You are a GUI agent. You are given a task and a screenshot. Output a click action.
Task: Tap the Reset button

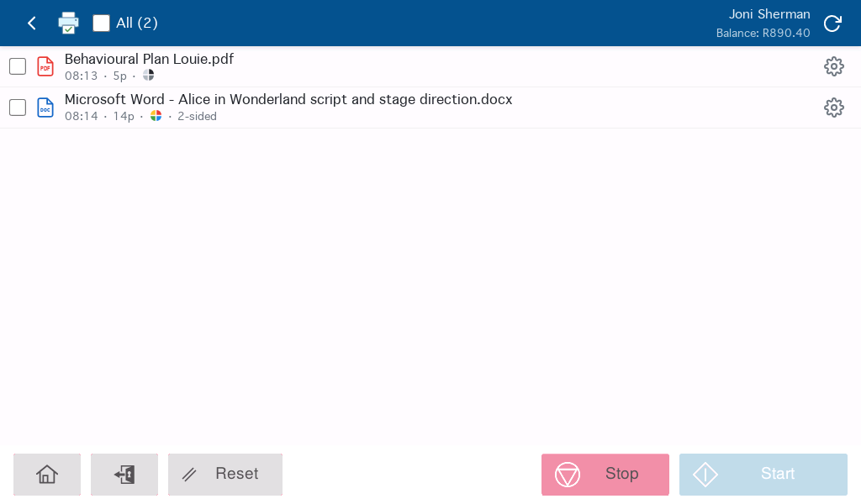click(225, 475)
